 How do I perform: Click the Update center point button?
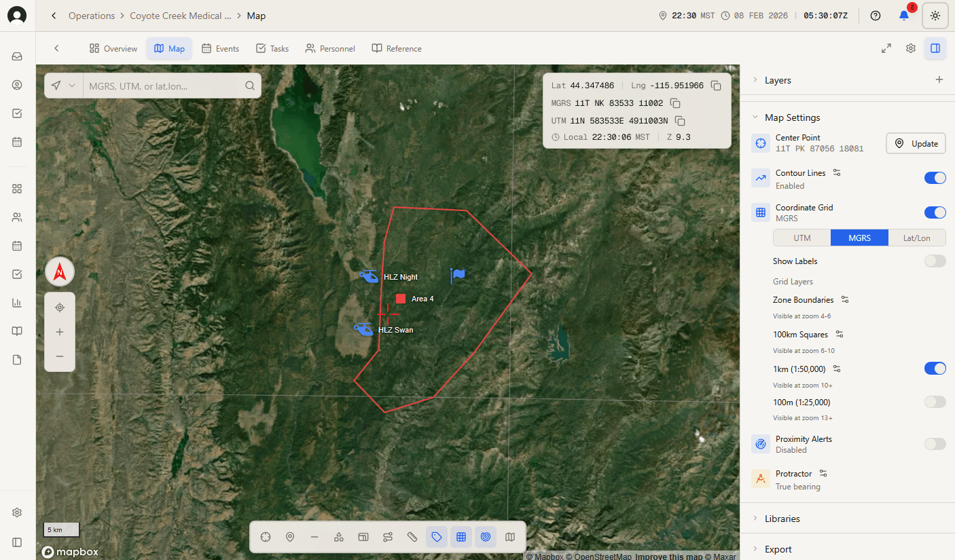pyautogui.click(x=916, y=143)
